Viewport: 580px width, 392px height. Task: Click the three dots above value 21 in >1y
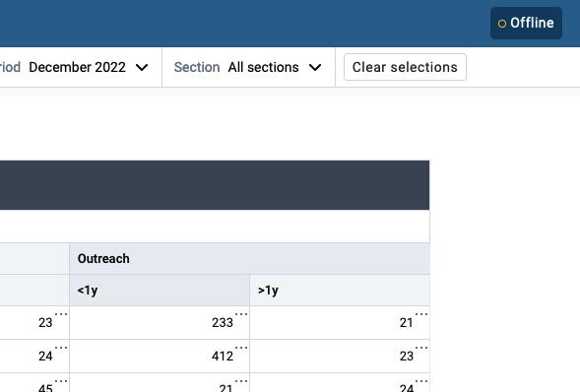click(421, 314)
